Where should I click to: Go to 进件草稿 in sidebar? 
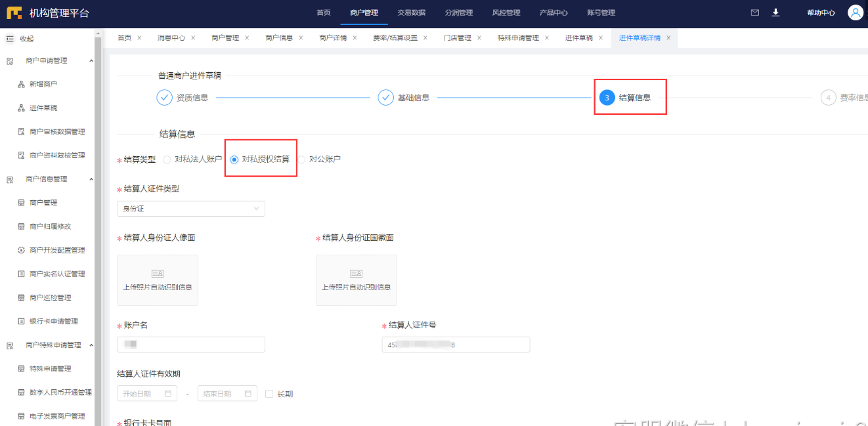43,108
